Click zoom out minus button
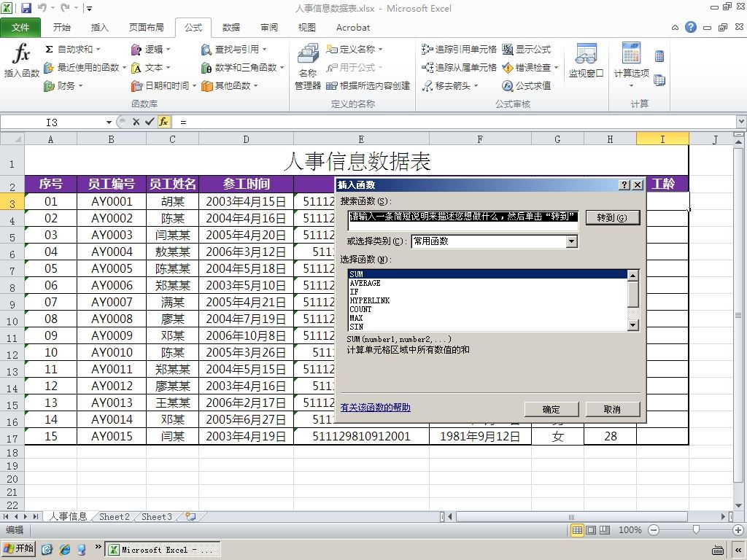 (x=654, y=530)
